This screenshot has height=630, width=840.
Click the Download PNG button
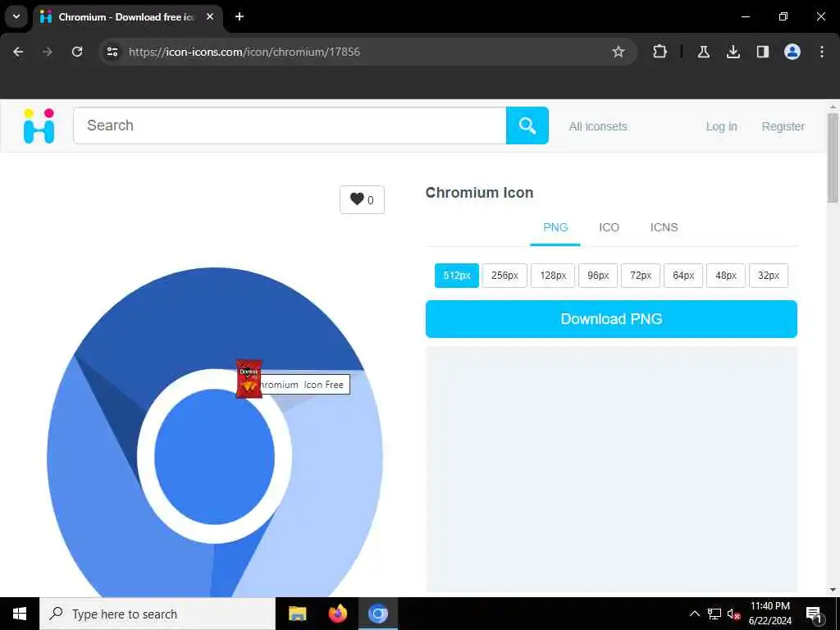611,319
